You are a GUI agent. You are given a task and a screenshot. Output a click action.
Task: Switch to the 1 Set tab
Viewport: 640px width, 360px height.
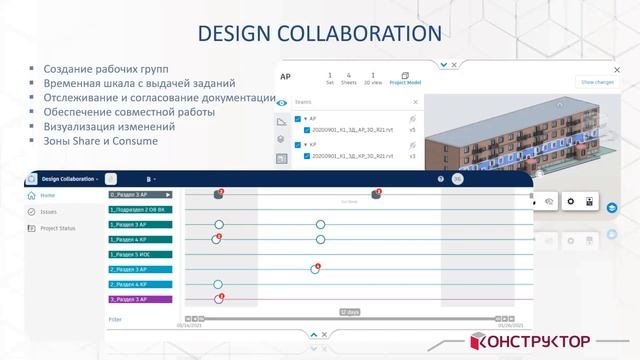coord(330,78)
